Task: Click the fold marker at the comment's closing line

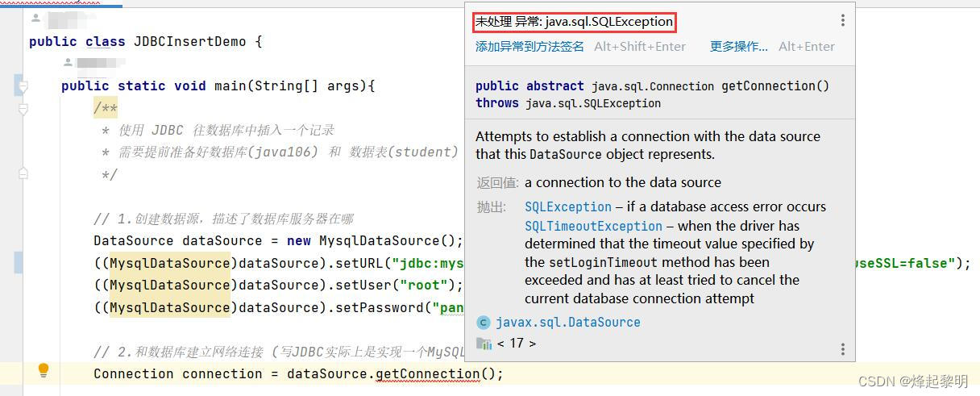Action: [x=23, y=173]
